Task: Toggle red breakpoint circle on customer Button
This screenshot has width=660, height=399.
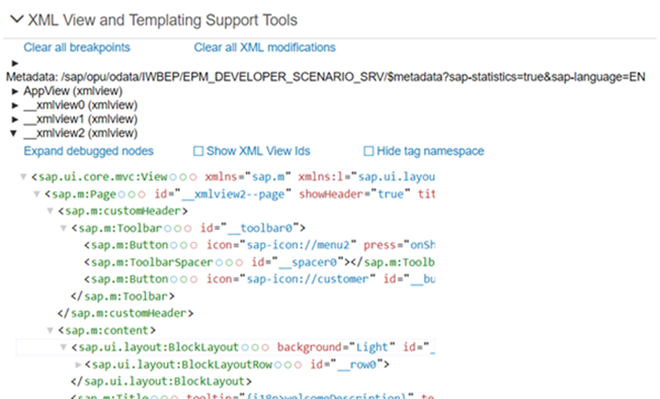Action: coord(193,279)
